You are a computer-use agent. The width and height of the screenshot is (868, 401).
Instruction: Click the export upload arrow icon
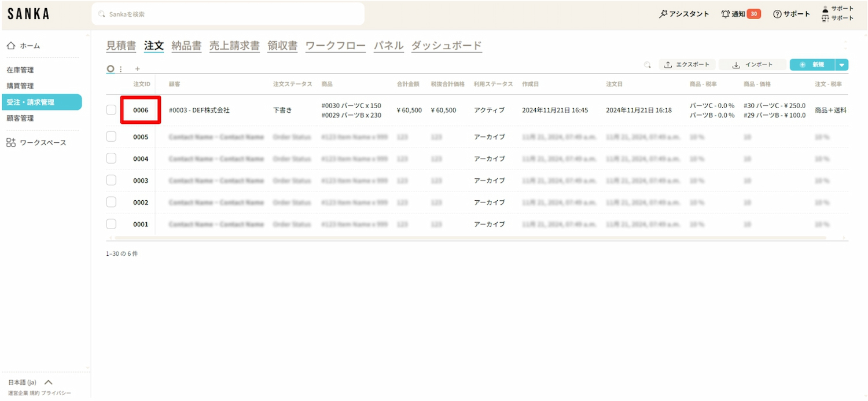(668, 65)
